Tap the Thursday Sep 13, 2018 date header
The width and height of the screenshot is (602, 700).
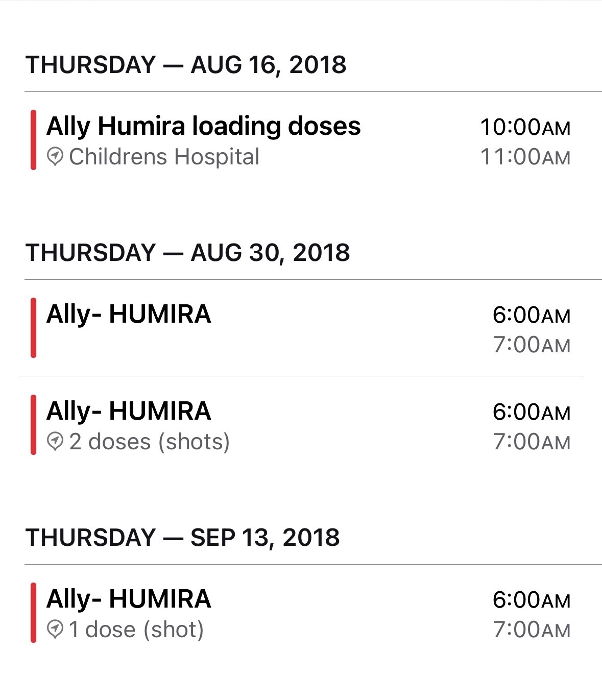(182, 538)
